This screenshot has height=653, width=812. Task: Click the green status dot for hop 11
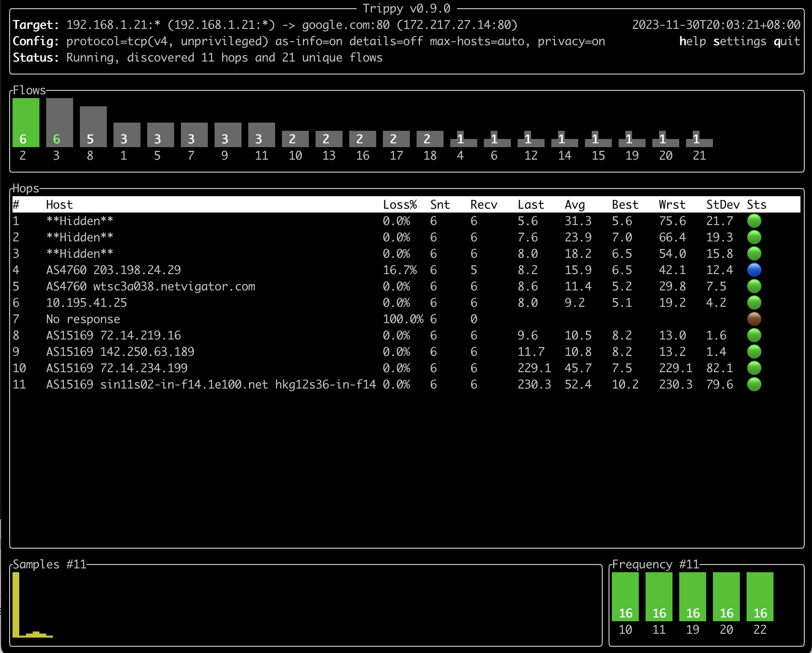point(754,384)
